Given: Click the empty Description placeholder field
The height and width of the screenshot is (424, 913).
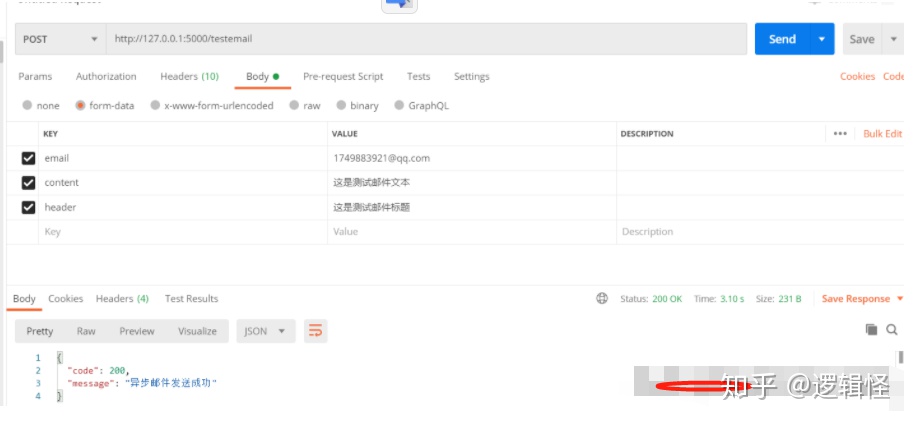Looking at the screenshot, I should click(x=760, y=231).
